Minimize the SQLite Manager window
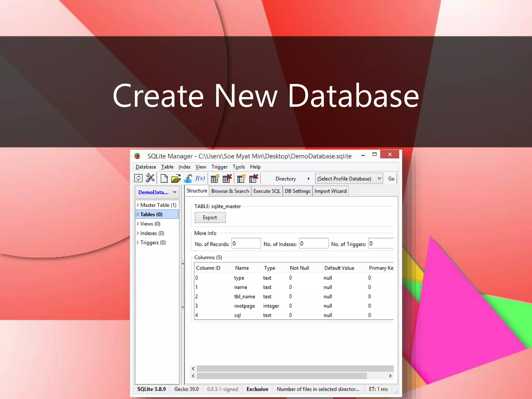This screenshot has height=399, width=532. click(x=363, y=155)
